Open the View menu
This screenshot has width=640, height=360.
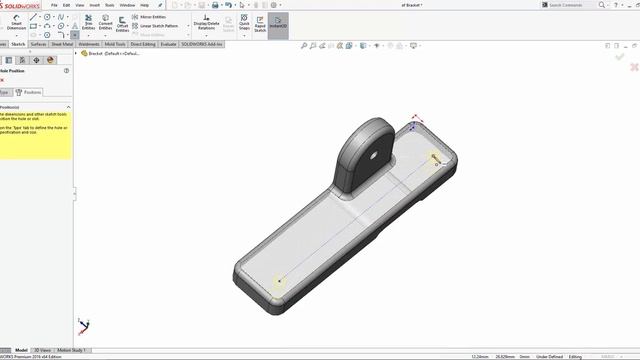point(80,5)
